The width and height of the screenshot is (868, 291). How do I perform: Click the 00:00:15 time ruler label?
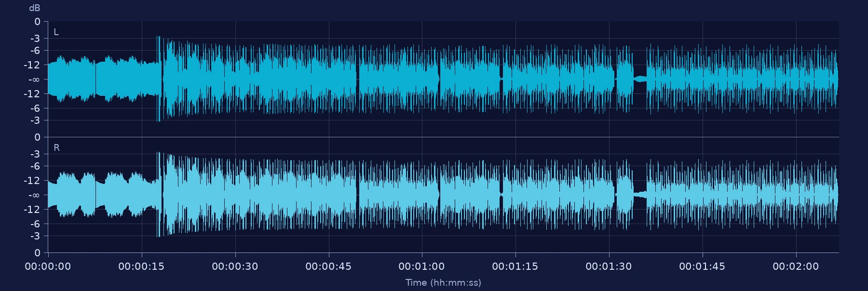pyautogui.click(x=141, y=266)
